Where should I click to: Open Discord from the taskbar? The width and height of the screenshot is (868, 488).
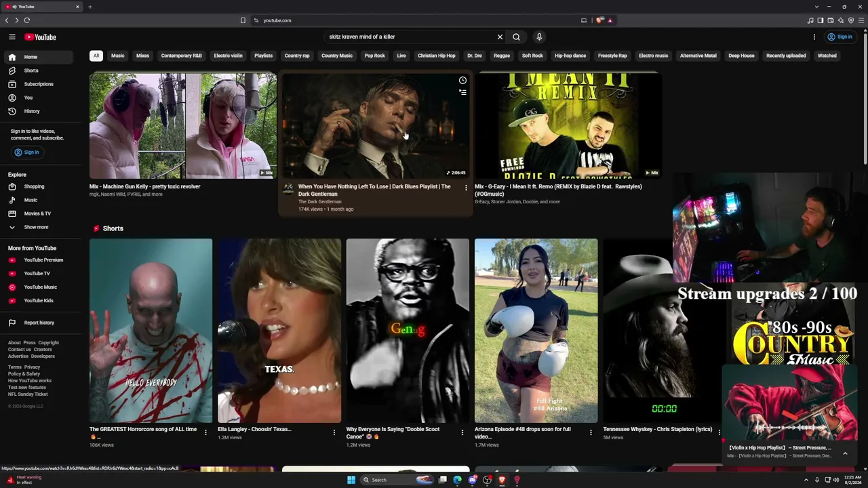472,480
